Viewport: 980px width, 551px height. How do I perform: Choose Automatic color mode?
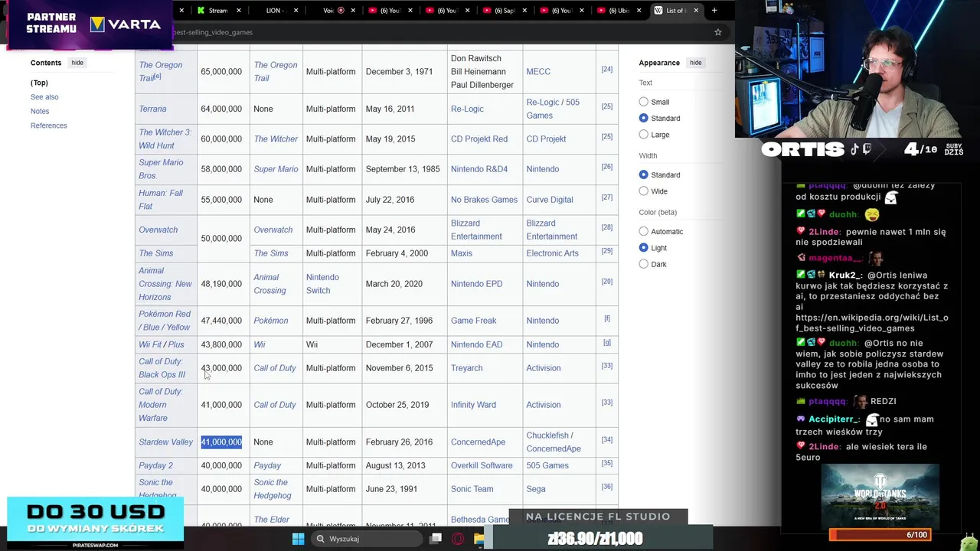pos(643,231)
